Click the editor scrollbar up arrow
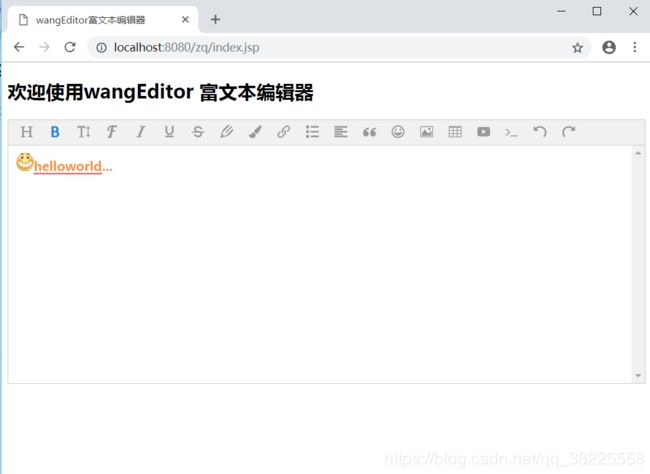Viewport: 650px width, 474px height. click(638, 153)
